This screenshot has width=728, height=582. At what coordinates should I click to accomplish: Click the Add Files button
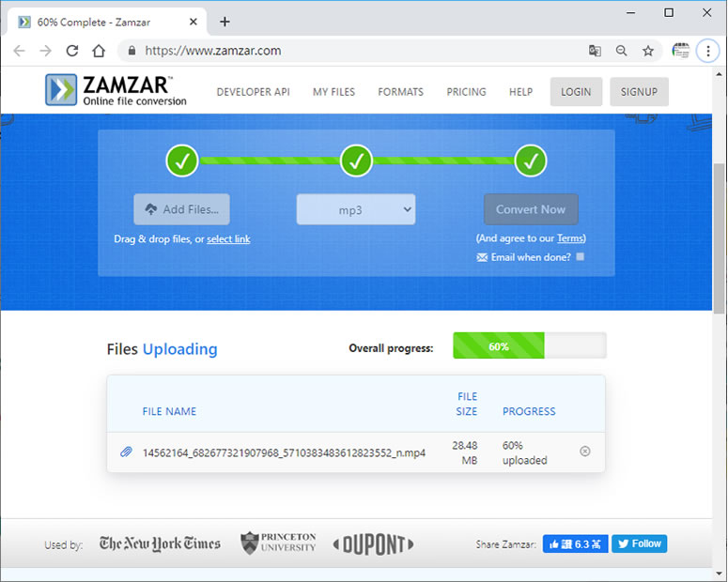pos(182,209)
